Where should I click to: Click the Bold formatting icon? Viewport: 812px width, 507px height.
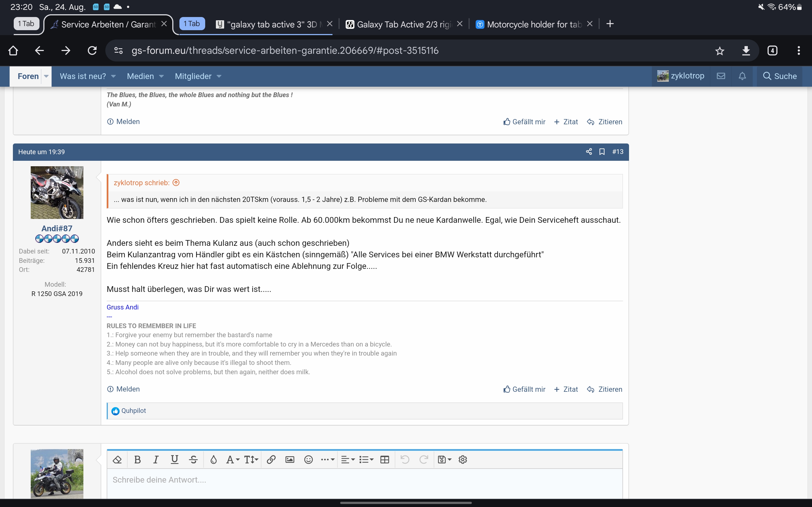click(x=137, y=459)
